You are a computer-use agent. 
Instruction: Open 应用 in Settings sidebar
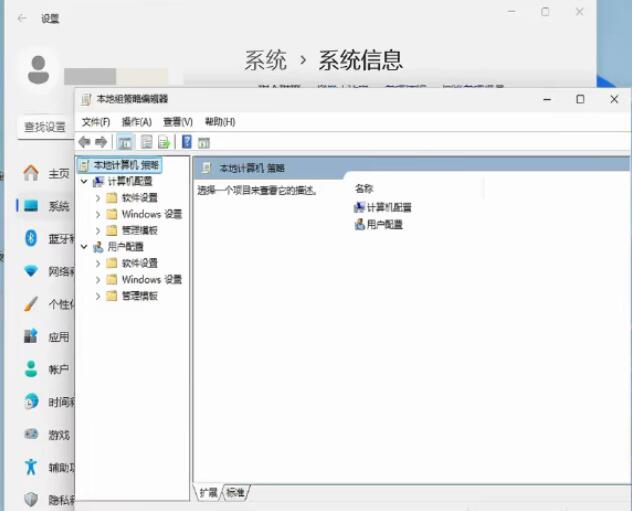pos(45,337)
